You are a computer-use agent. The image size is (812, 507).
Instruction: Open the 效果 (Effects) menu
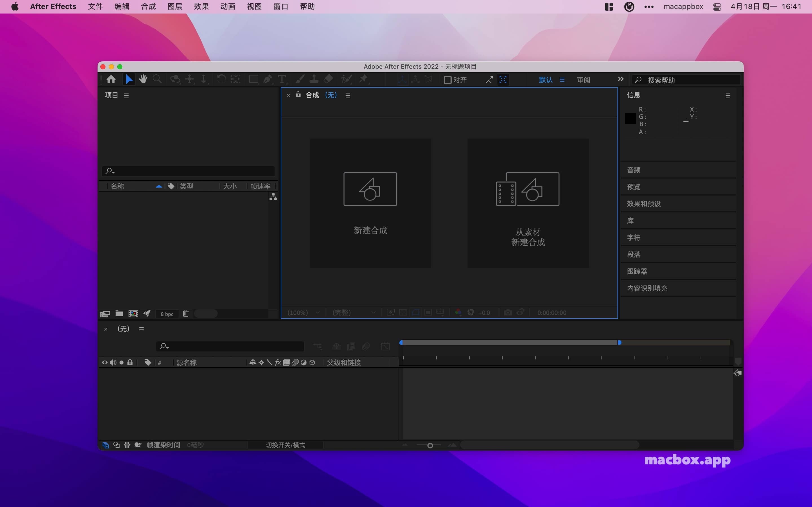click(x=201, y=6)
